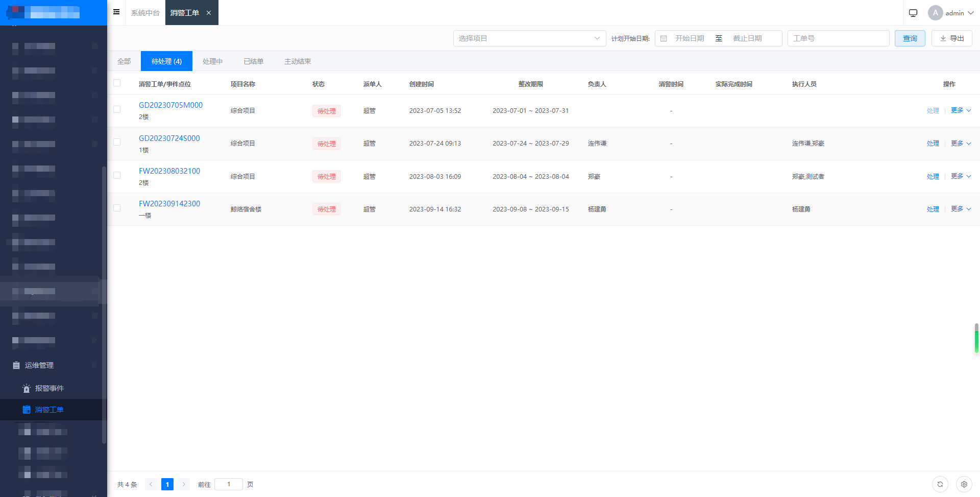Click 处理 for FW202309142300 row
980x497 pixels.
pos(933,209)
